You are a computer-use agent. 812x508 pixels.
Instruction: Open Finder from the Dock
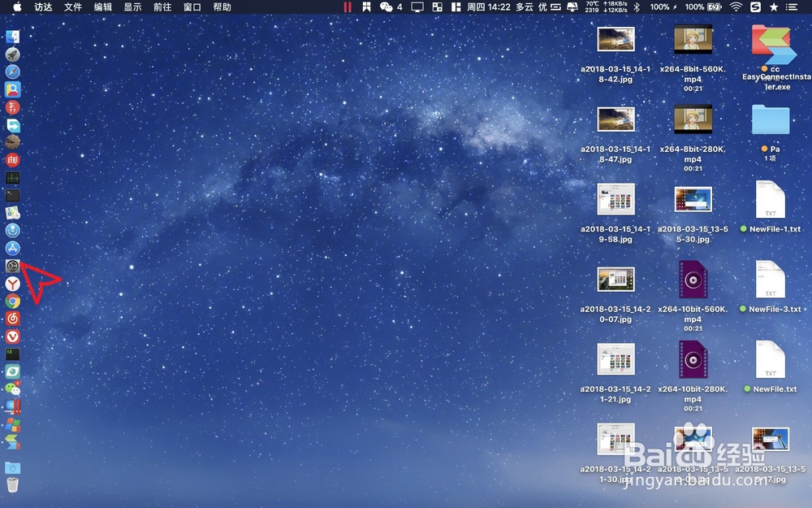point(12,37)
